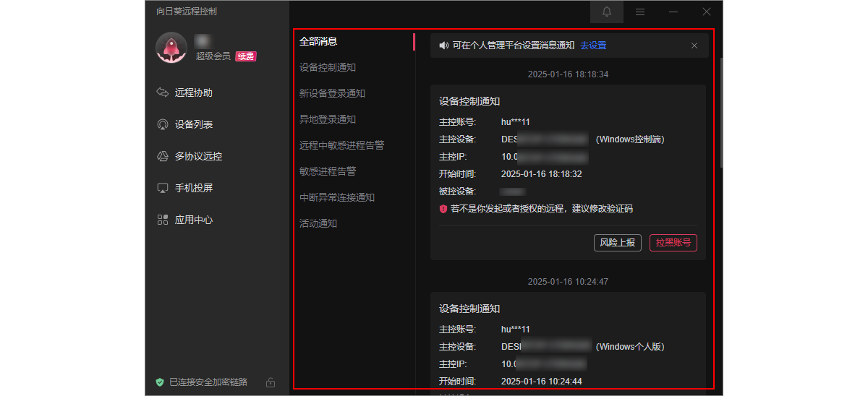Open 远程协助 in the sidebar

193,92
